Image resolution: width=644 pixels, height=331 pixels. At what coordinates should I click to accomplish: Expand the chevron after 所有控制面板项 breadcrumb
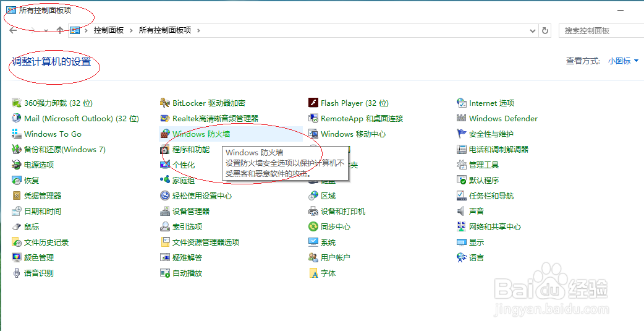[199, 30]
